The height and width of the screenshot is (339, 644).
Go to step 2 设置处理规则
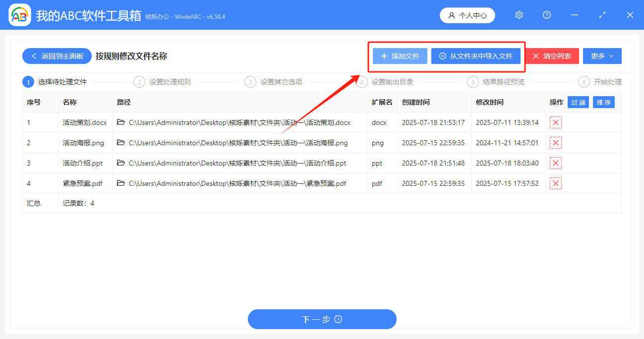coord(164,82)
